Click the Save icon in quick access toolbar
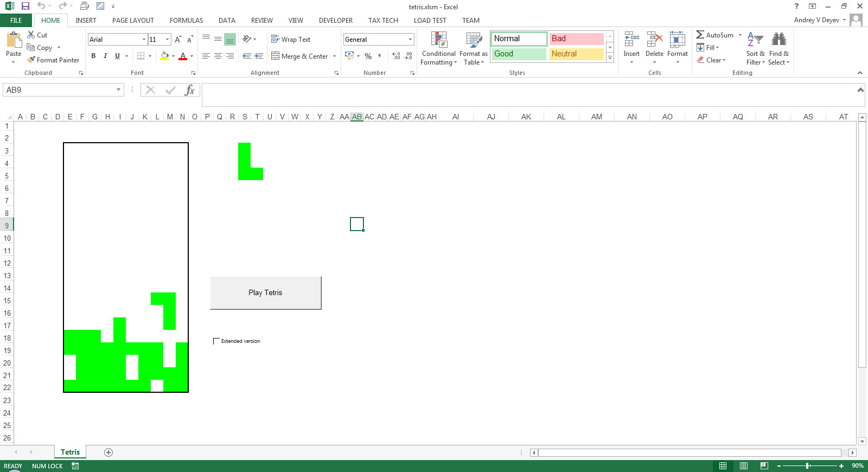The image size is (868, 472). (x=25, y=6)
